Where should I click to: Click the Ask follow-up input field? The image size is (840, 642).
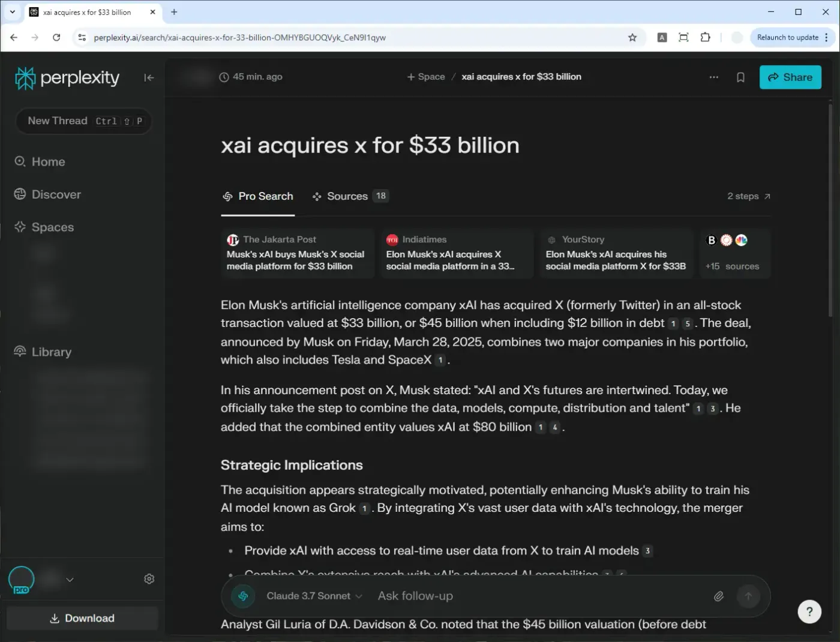(x=540, y=596)
